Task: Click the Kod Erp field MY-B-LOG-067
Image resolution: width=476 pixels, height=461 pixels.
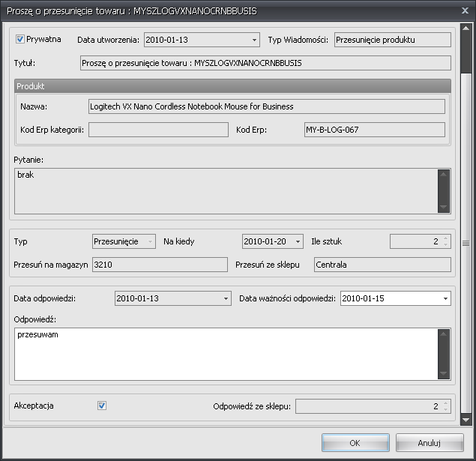Action: click(375, 130)
